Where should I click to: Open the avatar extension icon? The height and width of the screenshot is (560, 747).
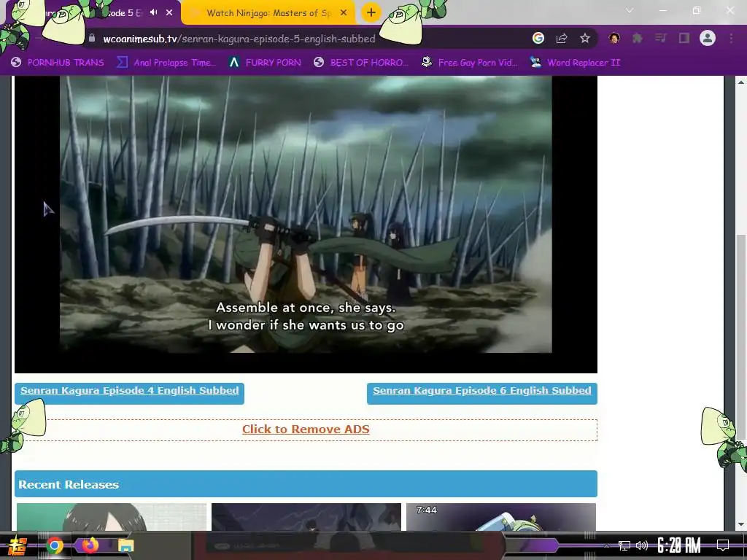614,38
